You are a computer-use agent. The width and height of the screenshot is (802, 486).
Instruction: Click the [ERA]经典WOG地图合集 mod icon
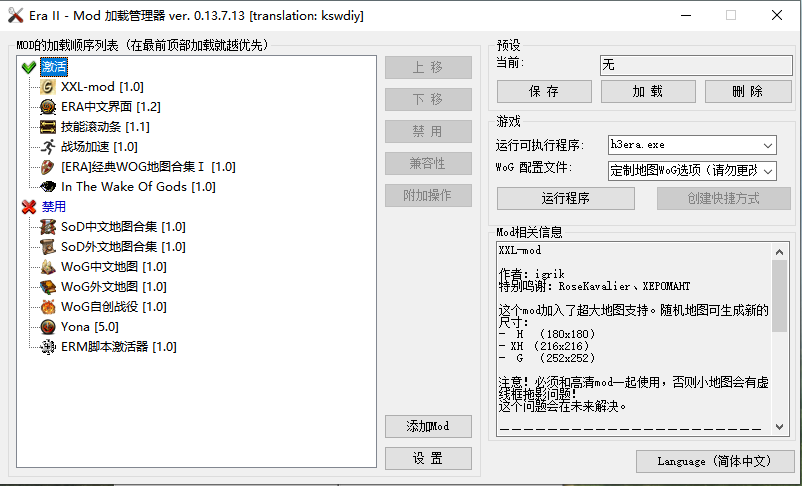pyautogui.click(x=48, y=167)
